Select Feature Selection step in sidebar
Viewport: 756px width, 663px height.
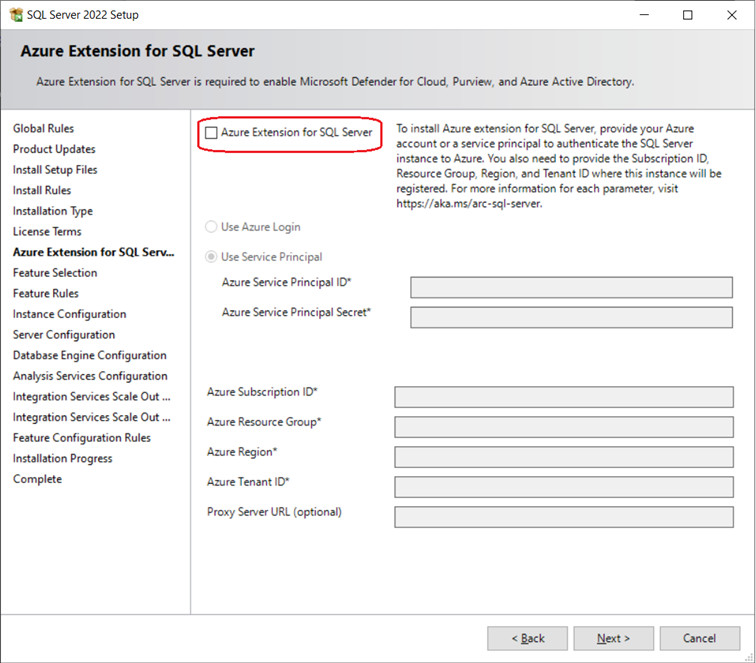[55, 273]
